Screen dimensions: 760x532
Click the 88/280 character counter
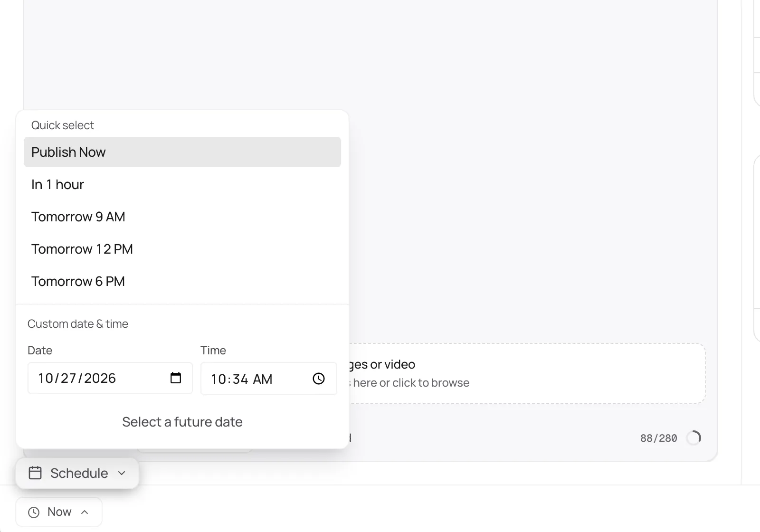click(658, 438)
